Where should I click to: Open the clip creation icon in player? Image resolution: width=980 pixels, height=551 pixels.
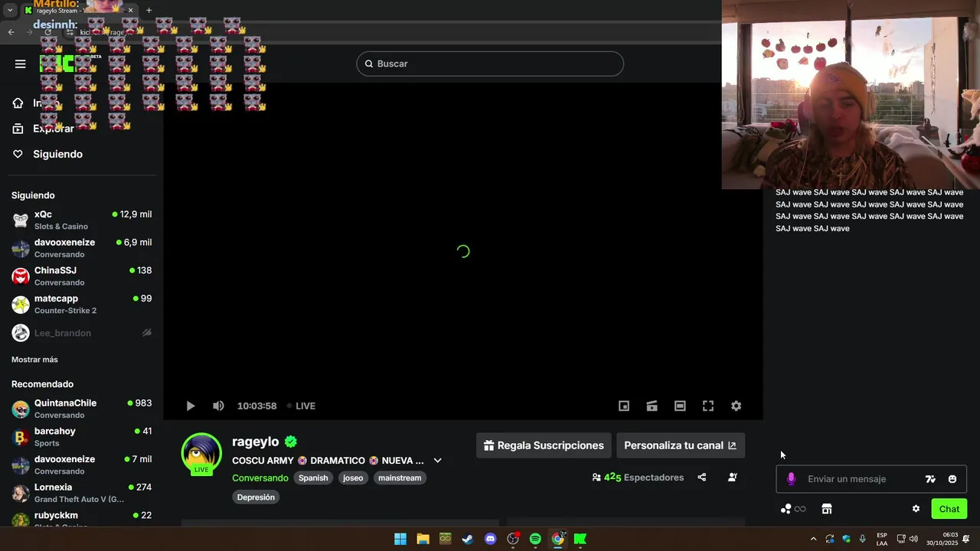652,406
